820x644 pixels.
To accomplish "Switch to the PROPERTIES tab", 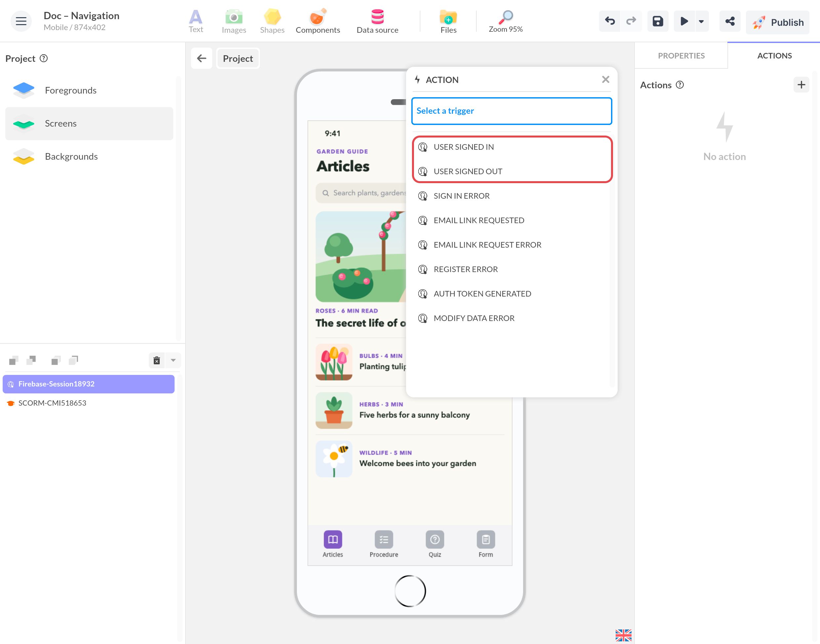I will (681, 56).
